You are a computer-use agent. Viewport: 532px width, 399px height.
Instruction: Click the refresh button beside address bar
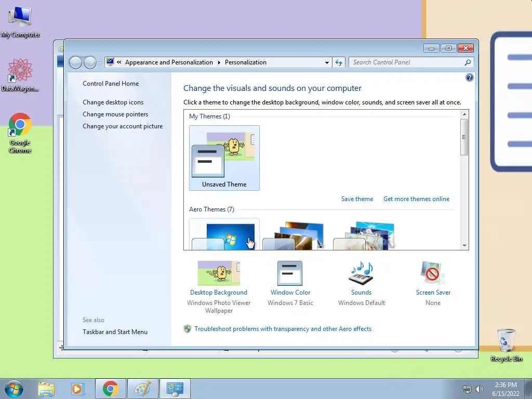339,62
